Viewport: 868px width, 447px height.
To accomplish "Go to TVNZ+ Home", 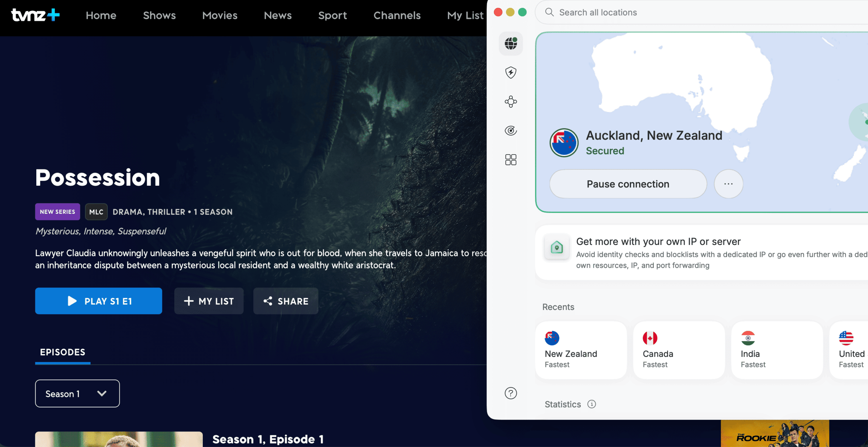I will (101, 15).
